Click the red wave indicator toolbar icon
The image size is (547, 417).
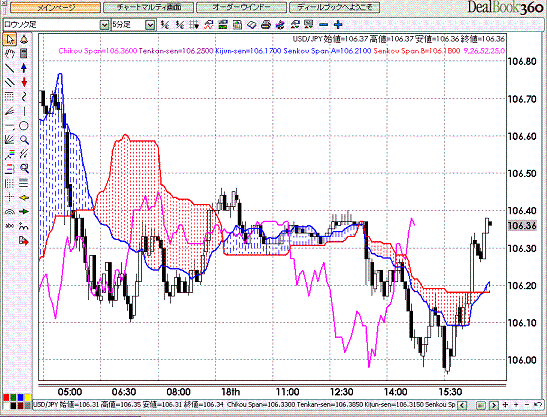(208, 24)
